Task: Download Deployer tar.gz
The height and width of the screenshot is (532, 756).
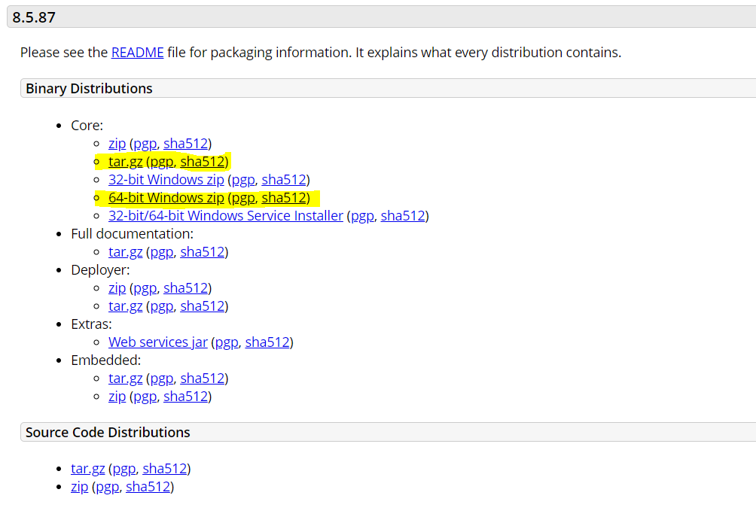Action: 125,306
